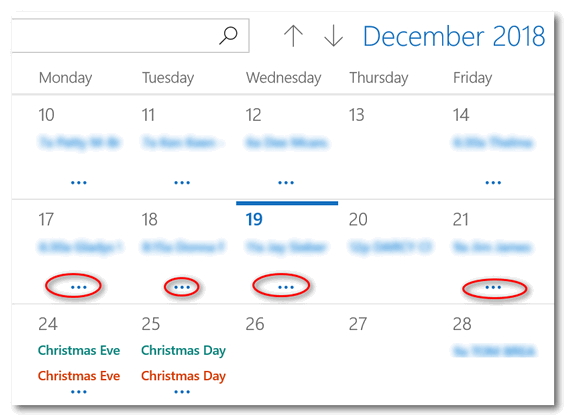The height and width of the screenshot is (418, 567).
Task: Open green Christmas Eve event
Action: [x=79, y=350]
